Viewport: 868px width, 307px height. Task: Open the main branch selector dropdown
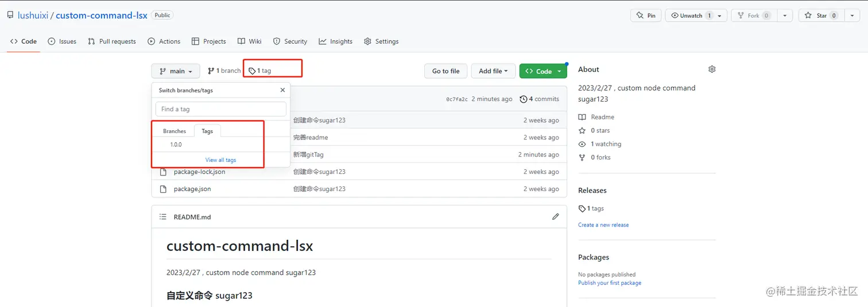click(176, 71)
